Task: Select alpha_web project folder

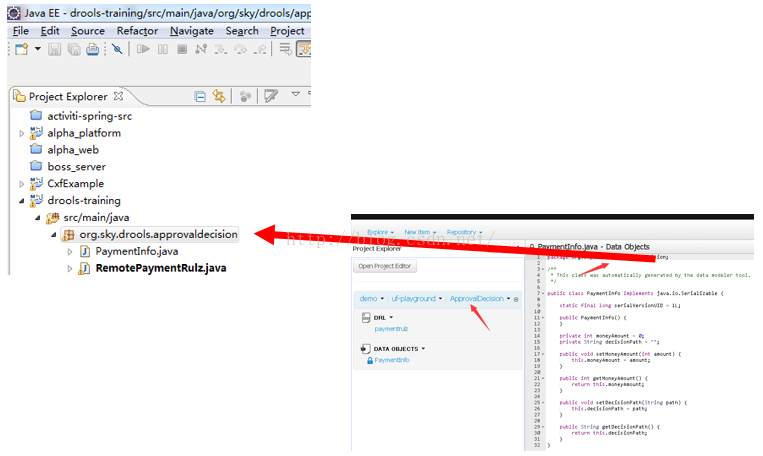Action: (73, 150)
